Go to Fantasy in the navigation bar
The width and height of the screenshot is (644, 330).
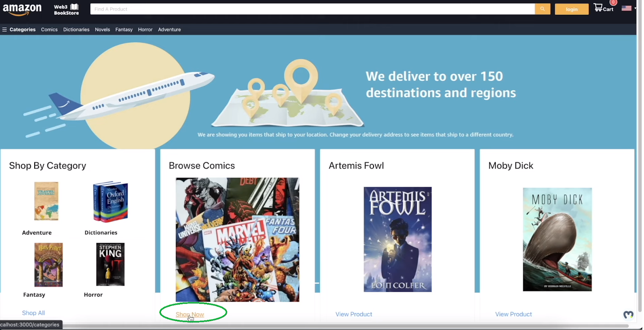click(124, 29)
